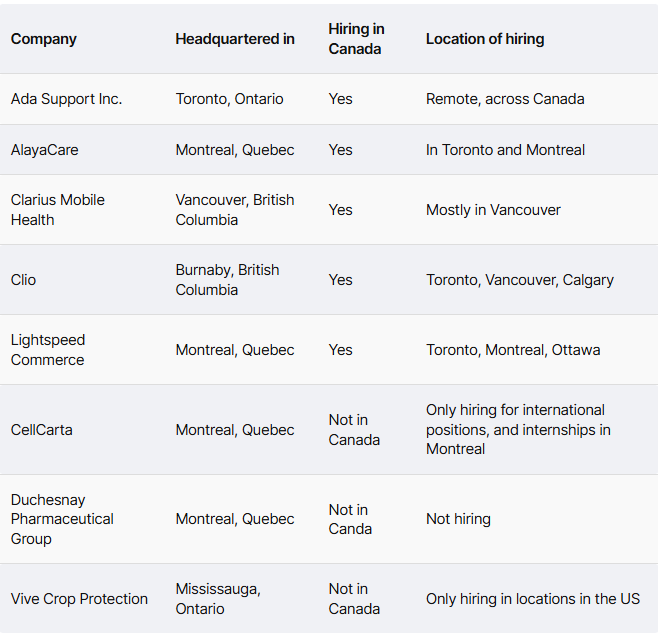The image size is (658, 634).
Task: Click Burnaby, British Columbia headquarters cell
Action: coord(227,280)
